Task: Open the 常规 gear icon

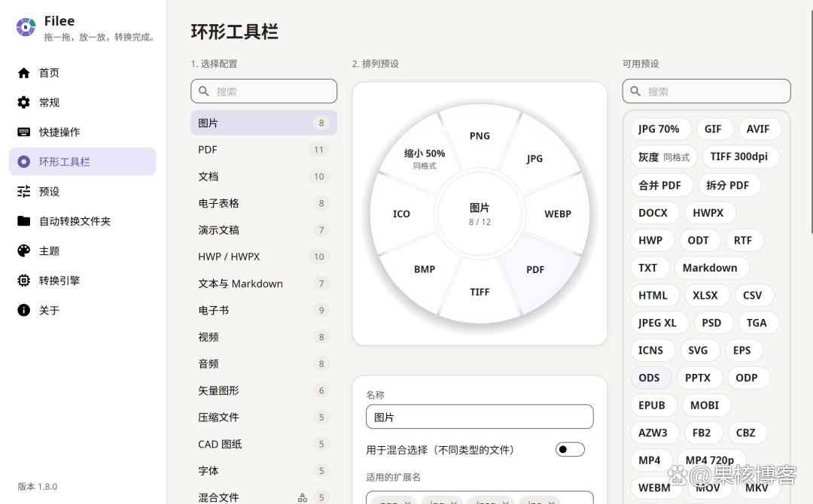Action: point(24,102)
